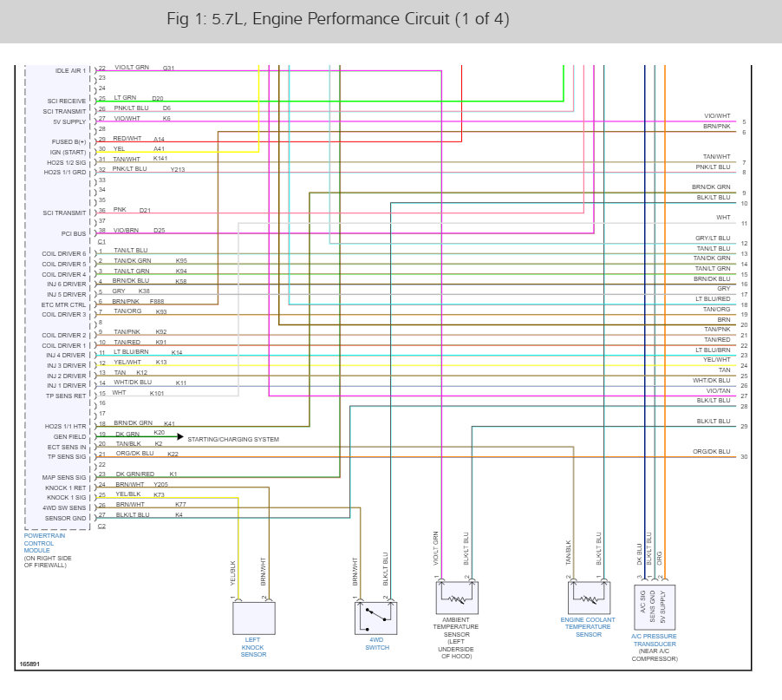Click the Starting/Charging System arrow
The image size is (782, 700).
[180, 436]
